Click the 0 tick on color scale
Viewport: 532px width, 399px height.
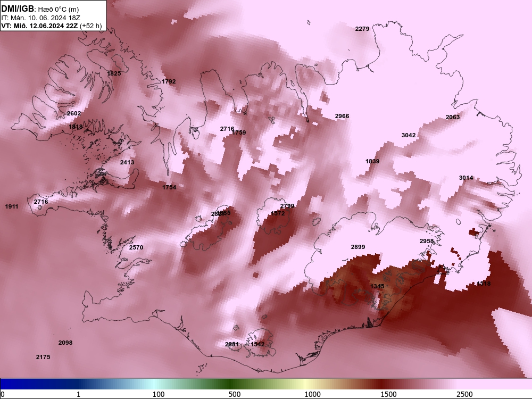click(3, 394)
